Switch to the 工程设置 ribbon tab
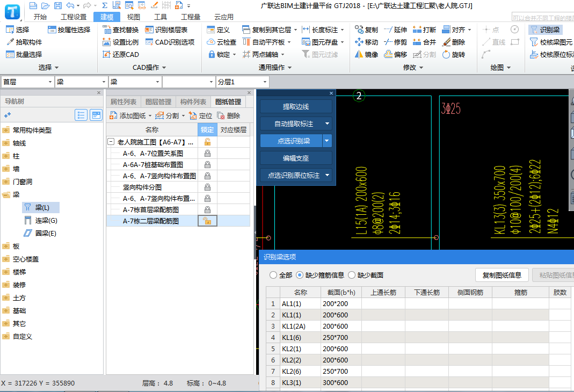The width and height of the screenshot is (574, 392). pyautogui.click(x=74, y=17)
